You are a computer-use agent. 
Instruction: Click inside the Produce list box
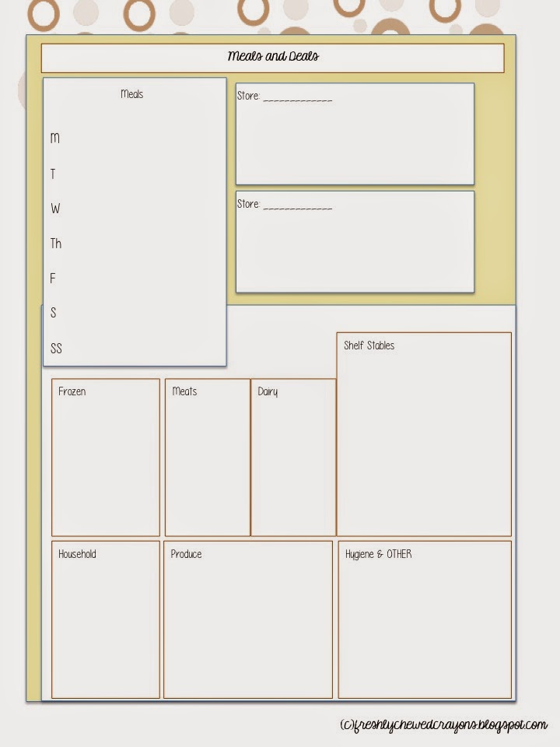pyautogui.click(x=248, y=619)
